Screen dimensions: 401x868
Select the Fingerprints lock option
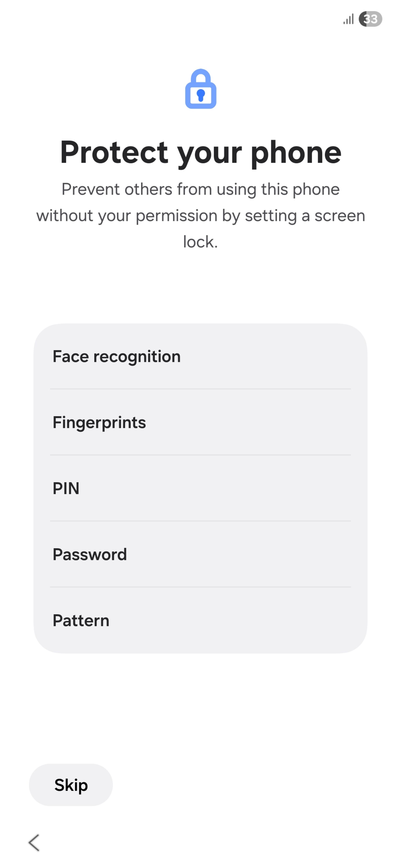(200, 422)
